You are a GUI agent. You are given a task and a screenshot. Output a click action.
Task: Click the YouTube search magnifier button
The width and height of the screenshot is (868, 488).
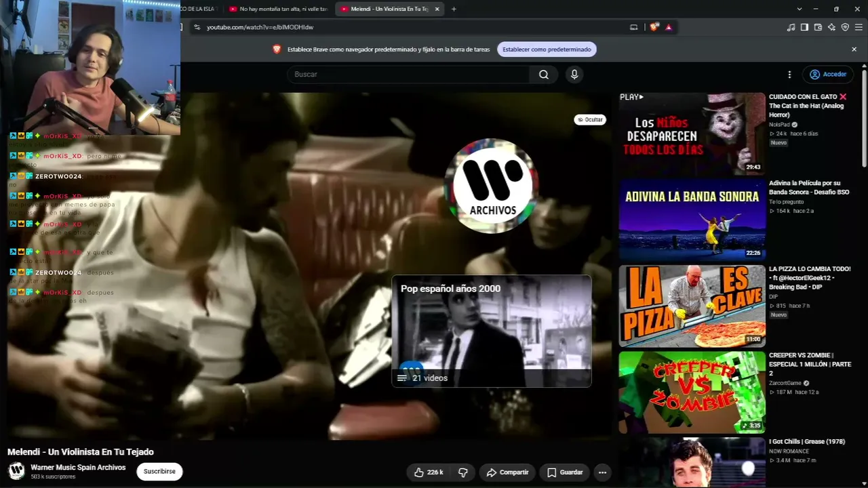(x=544, y=75)
